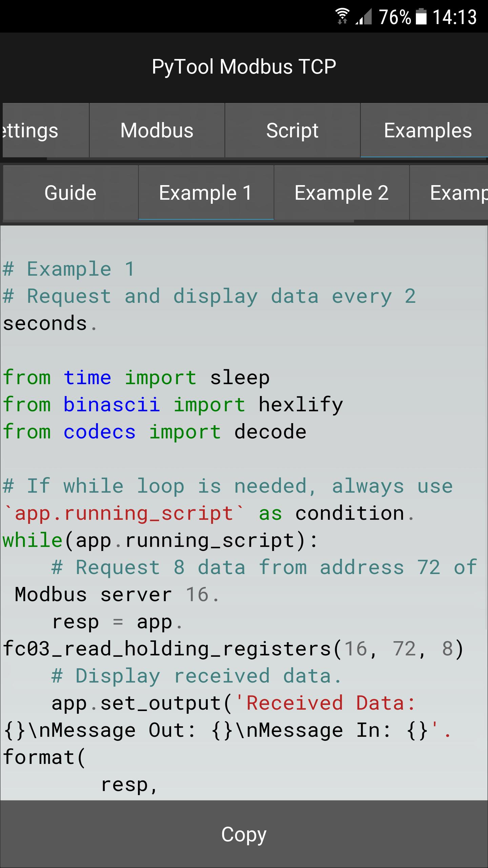Tap the battery status icon
Screen dimensions: 488x868
(421, 16)
